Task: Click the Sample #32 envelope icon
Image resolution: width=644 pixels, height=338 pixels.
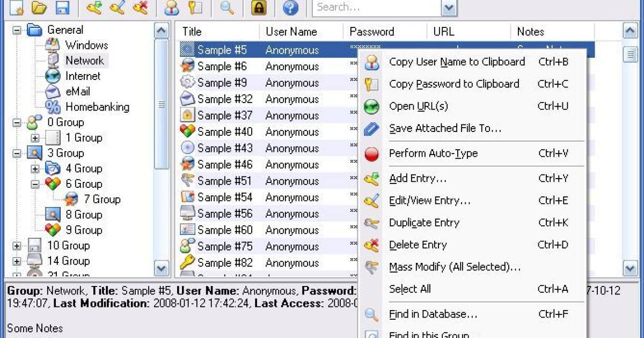Action: point(187,99)
